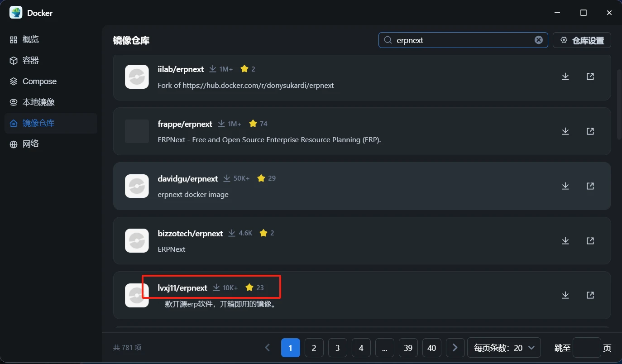Click the davidgu/erpnext title
Image resolution: width=622 pixels, height=364 pixels.
click(188, 178)
